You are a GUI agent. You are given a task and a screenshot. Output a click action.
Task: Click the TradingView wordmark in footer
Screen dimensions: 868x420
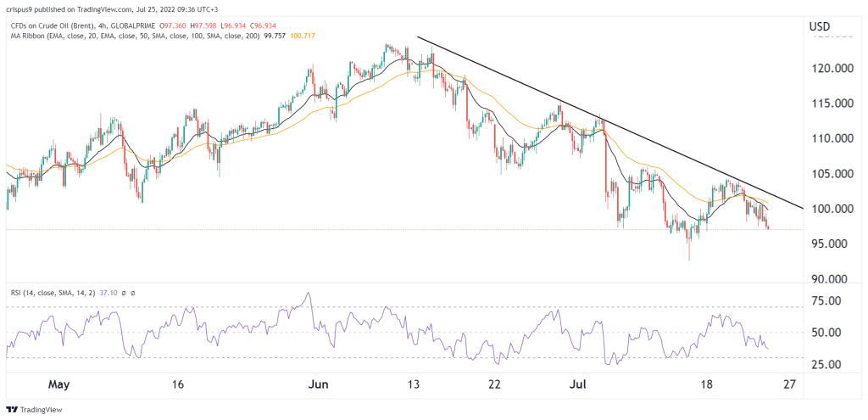[x=41, y=410]
